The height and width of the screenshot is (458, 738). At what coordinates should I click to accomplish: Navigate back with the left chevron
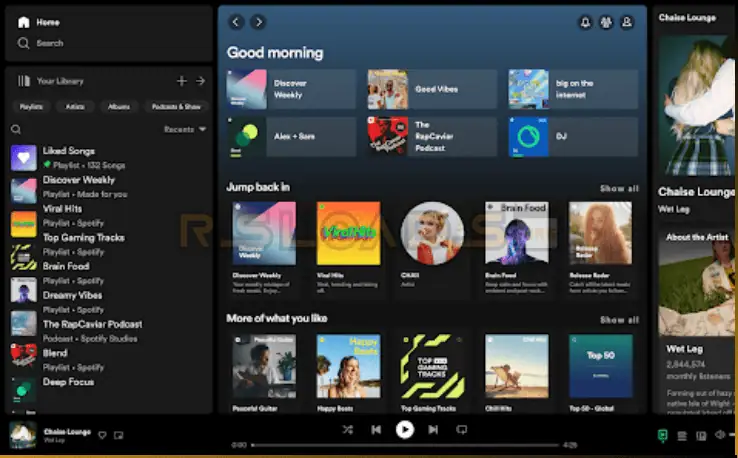(x=236, y=22)
